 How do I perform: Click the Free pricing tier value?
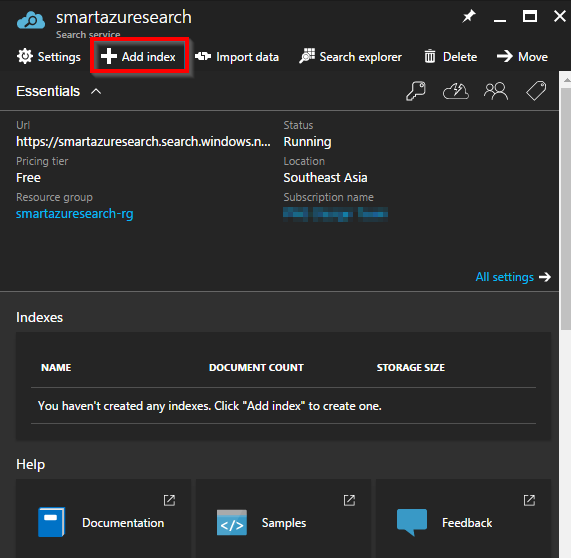point(28,178)
